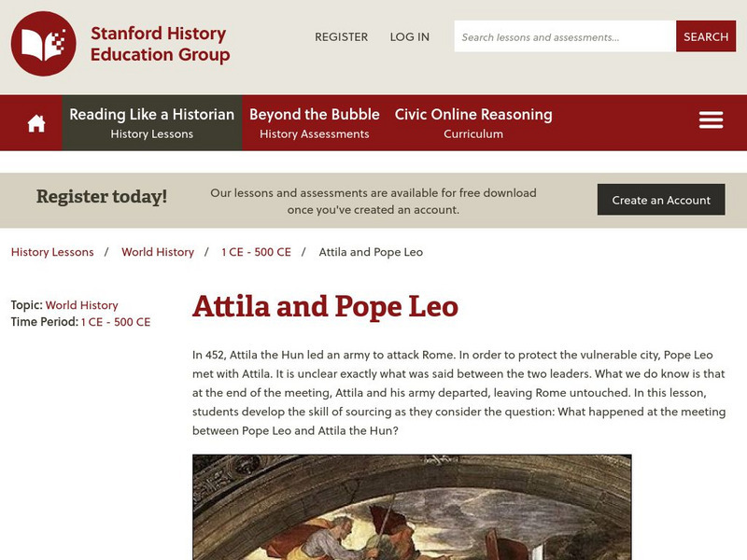Click 1 CE - 500 CE time period link

[116, 322]
